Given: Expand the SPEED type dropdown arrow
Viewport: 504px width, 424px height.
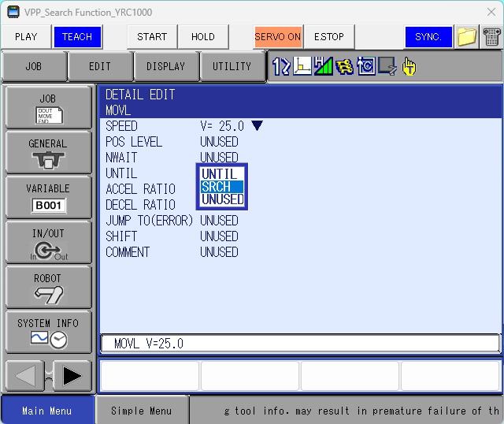Looking at the screenshot, I should pos(257,126).
